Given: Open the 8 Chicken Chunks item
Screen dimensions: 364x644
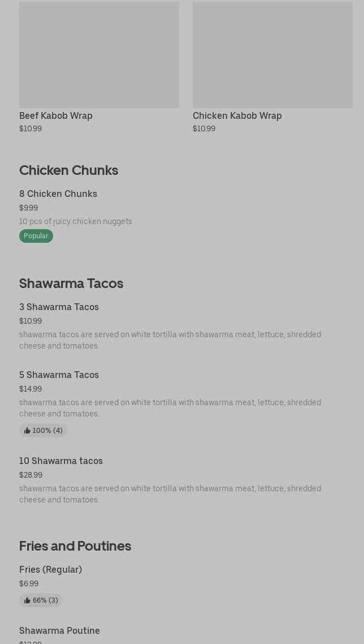Looking at the screenshot, I should point(58,194).
